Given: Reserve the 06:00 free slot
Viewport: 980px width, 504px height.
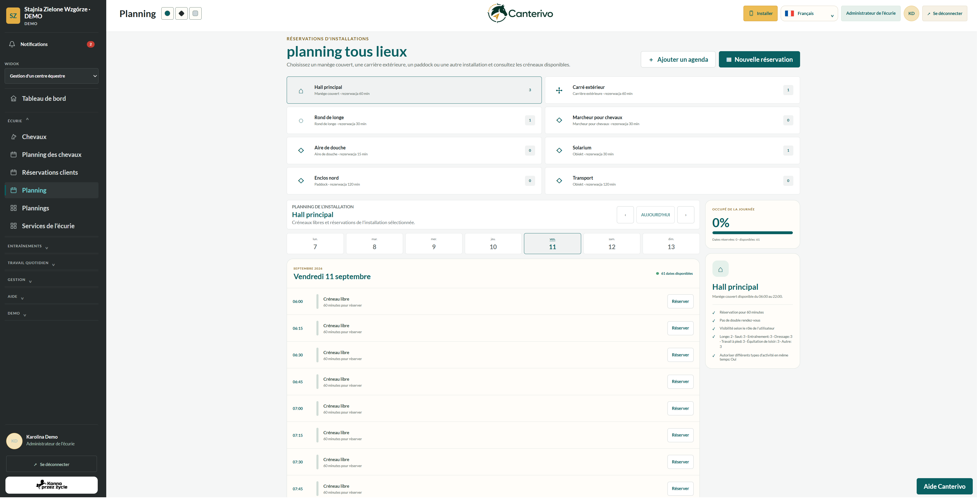Looking at the screenshot, I should coord(680,301).
